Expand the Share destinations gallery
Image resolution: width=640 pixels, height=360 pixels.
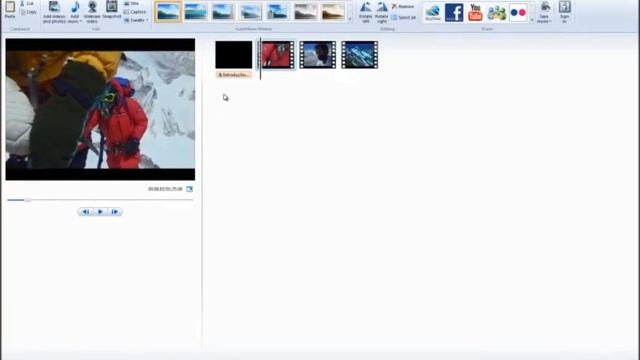532,19
